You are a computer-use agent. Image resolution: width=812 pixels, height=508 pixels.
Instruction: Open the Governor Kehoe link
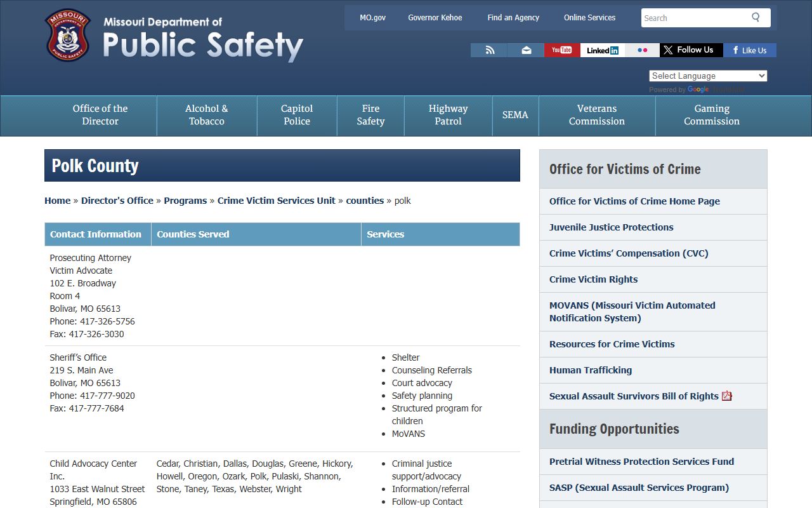click(x=435, y=18)
